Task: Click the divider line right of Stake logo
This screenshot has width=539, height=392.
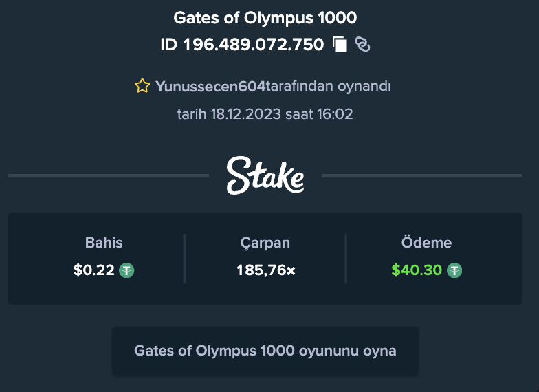Action: pos(422,176)
